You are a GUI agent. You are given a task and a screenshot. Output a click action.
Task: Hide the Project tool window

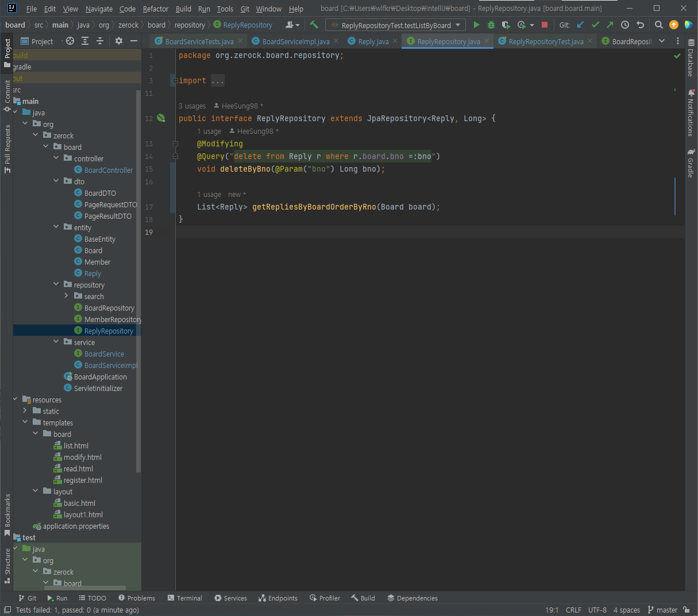pos(134,41)
